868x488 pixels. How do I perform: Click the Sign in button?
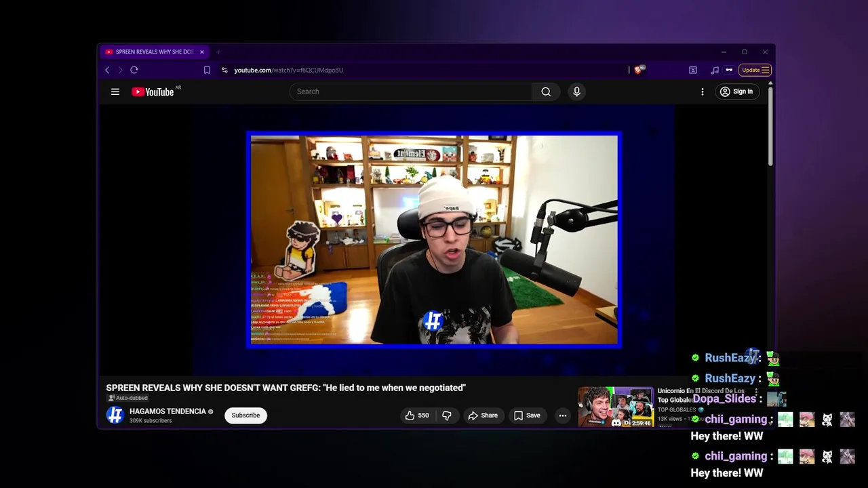pyautogui.click(x=736, y=91)
